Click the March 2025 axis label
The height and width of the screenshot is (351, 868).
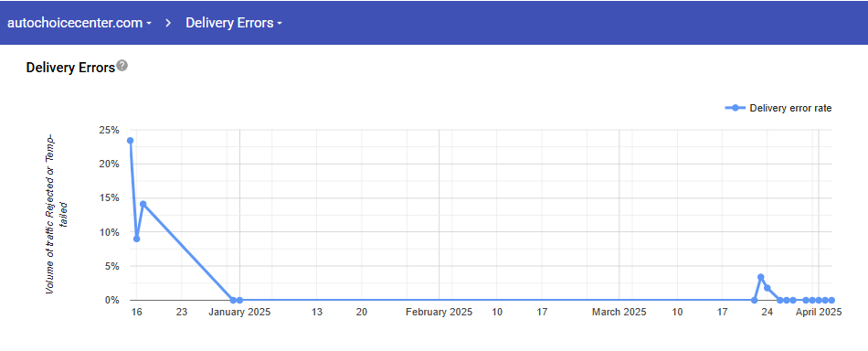[x=619, y=313]
